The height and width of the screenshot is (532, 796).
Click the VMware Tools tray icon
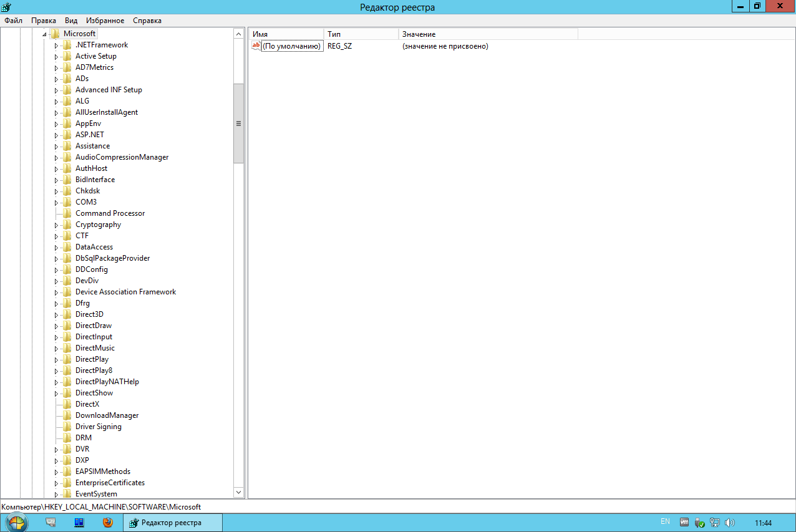click(684, 523)
